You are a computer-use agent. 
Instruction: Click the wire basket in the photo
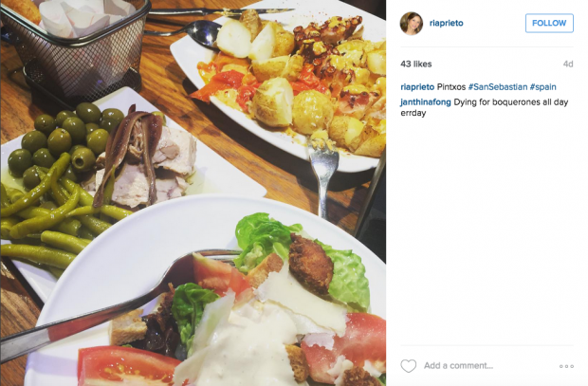[75, 43]
